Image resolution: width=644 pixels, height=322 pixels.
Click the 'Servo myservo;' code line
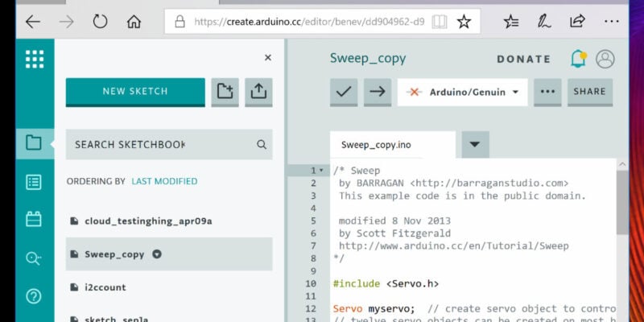pyautogui.click(x=374, y=309)
